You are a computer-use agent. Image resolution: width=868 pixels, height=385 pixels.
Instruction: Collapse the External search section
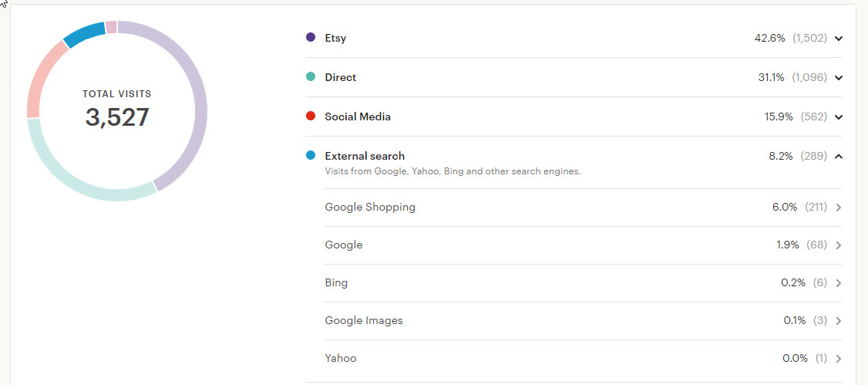(839, 157)
